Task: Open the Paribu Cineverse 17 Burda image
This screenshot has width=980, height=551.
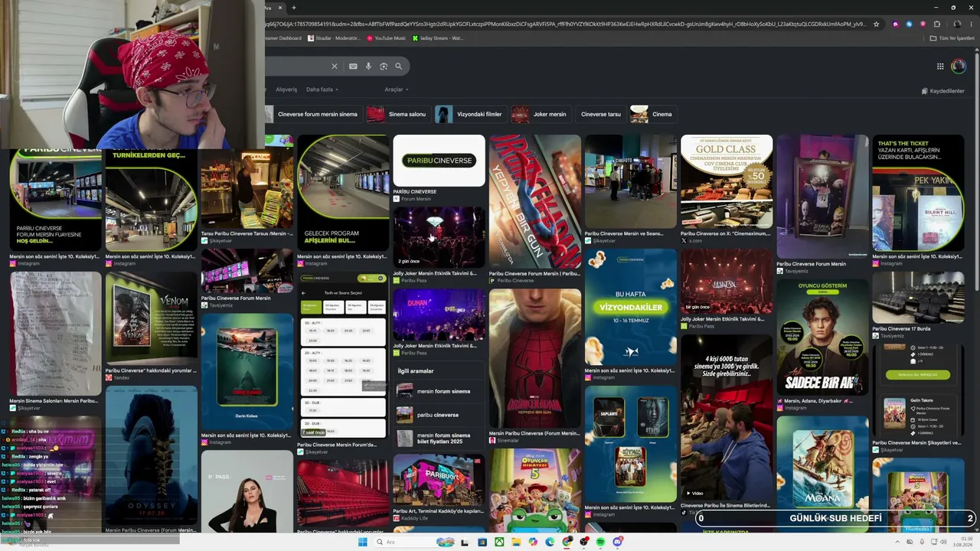Action: click(918, 298)
